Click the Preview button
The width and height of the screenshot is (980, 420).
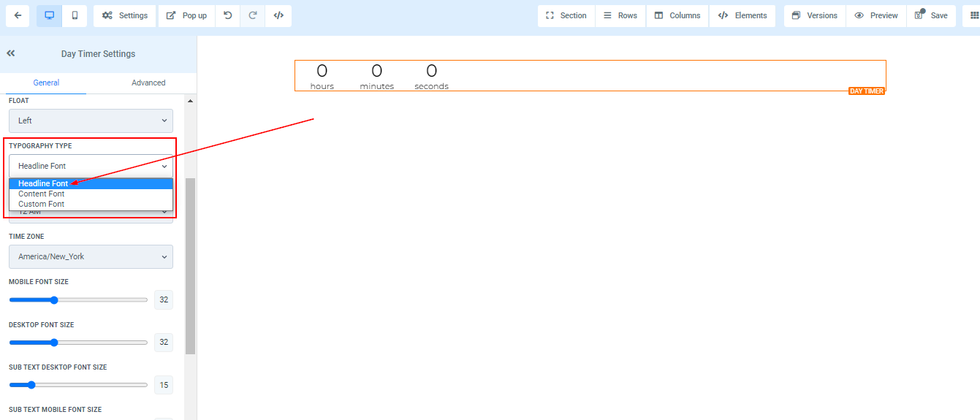click(876, 15)
